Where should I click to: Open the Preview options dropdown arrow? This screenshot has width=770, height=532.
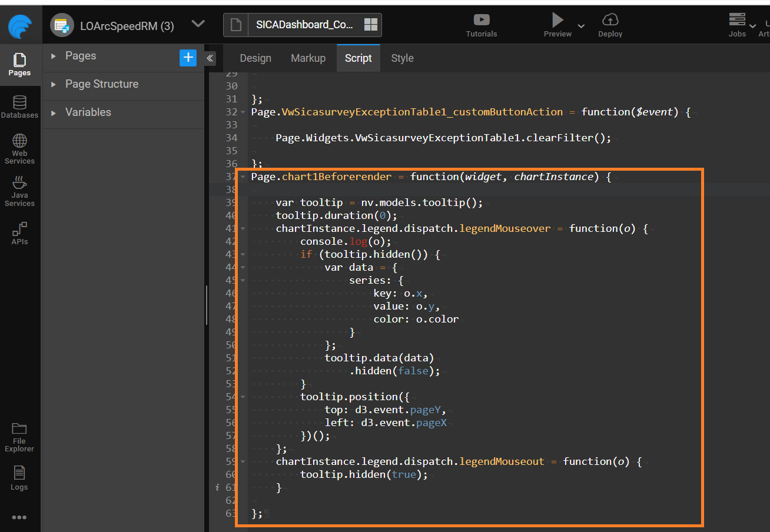coord(581,26)
